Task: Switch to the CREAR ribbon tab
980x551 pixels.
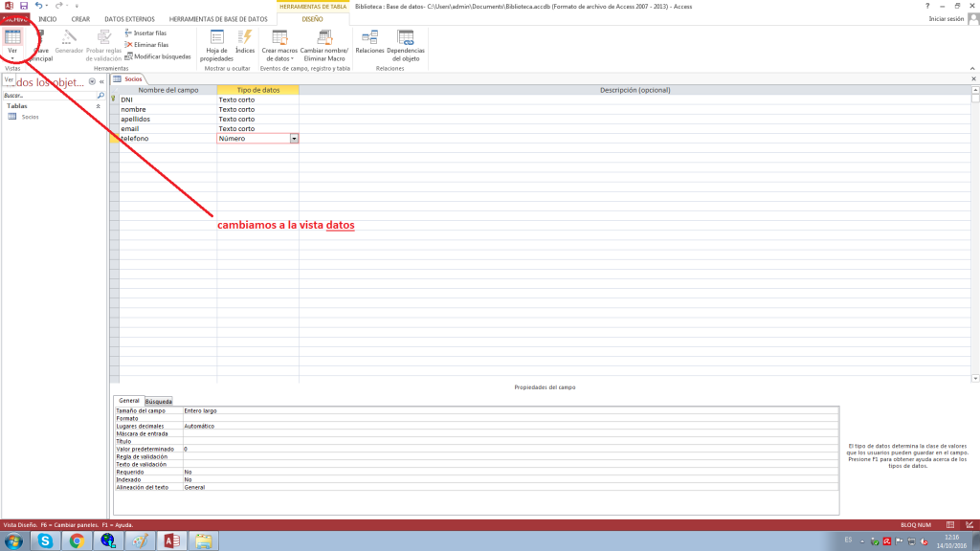Action: coord(81,19)
